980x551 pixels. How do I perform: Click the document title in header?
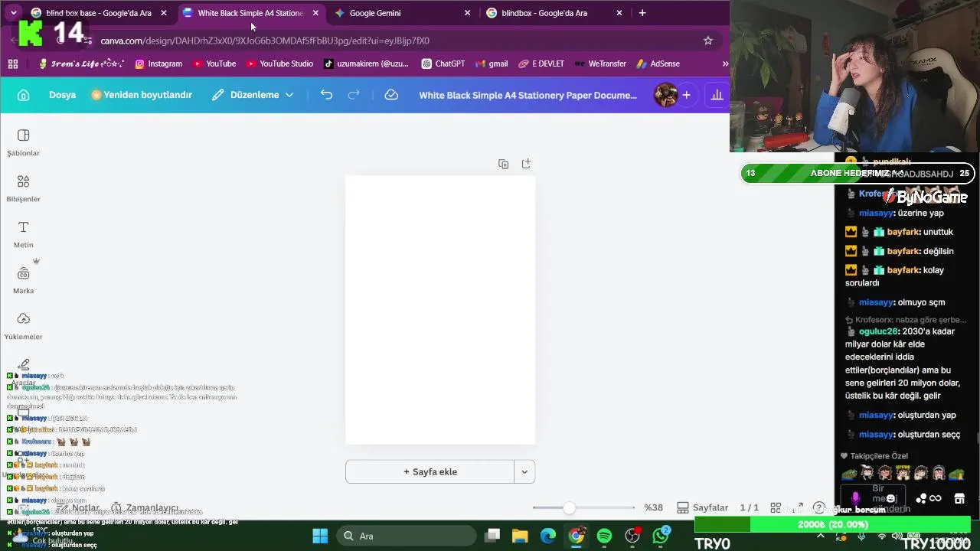(528, 95)
